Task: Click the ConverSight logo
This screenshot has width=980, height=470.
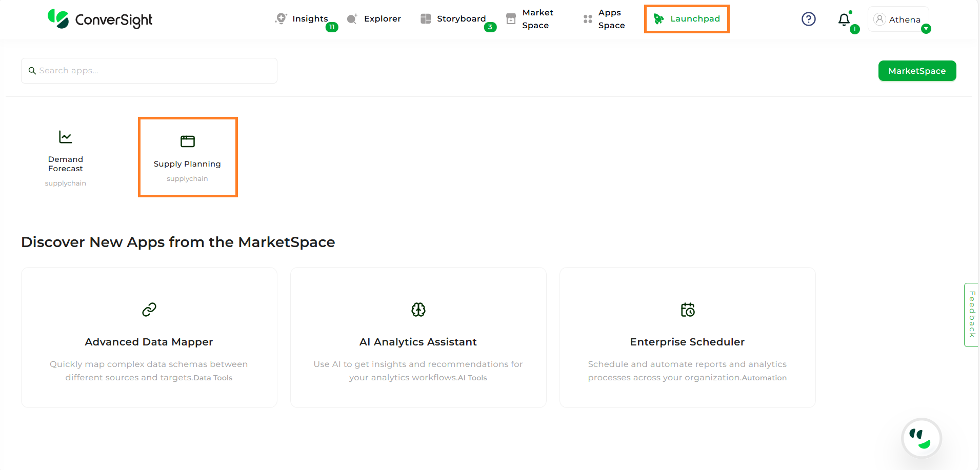Action: pos(100,19)
